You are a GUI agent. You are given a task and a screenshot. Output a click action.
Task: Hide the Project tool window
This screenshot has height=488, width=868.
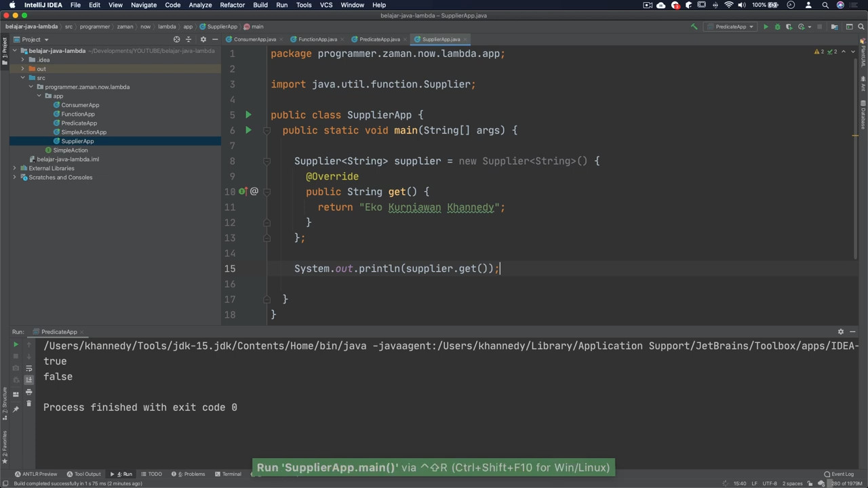pyautogui.click(x=215, y=39)
